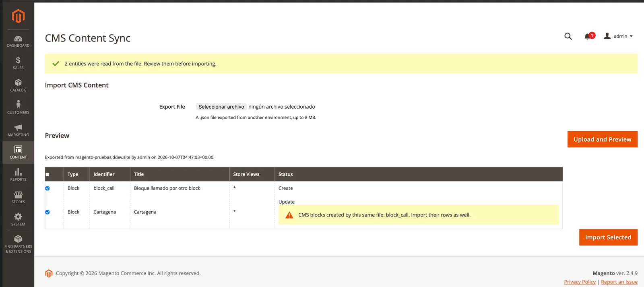
Task: Click the Magento logo in footer
Action: (x=49, y=273)
